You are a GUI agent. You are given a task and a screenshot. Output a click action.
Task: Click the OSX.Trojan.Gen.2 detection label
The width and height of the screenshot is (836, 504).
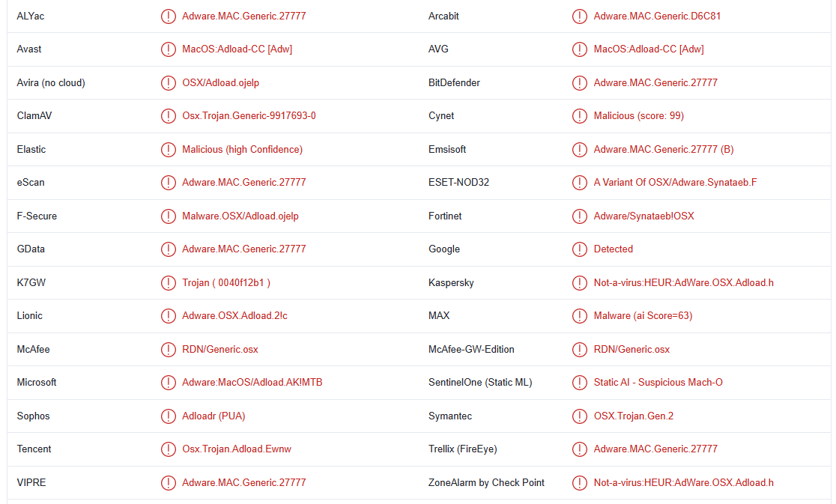pyautogui.click(x=633, y=416)
